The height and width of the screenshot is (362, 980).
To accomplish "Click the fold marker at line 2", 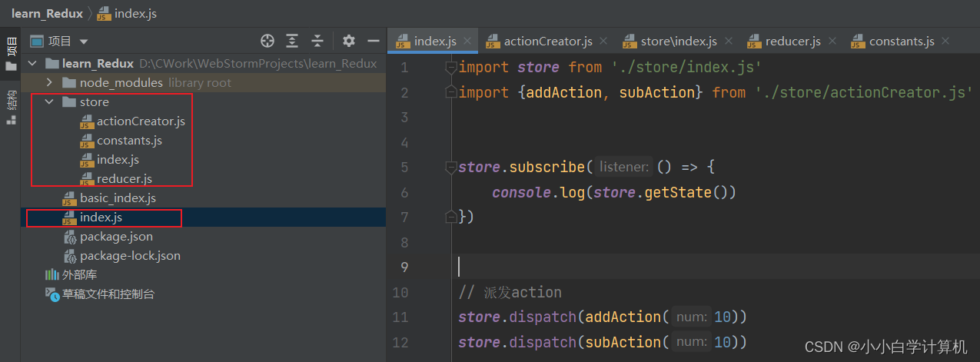I will [451, 92].
